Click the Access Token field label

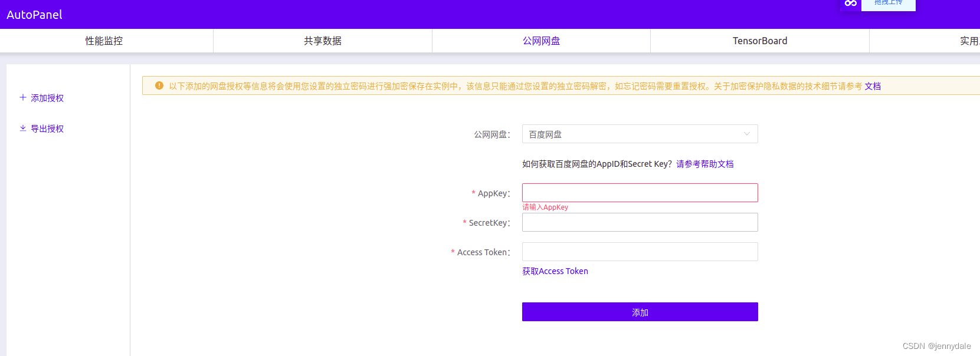[484, 252]
